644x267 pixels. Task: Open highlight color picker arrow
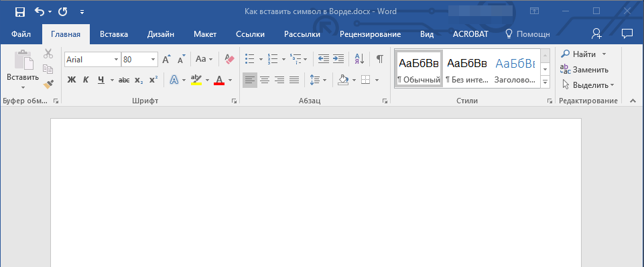pyautogui.click(x=208, y=80)
